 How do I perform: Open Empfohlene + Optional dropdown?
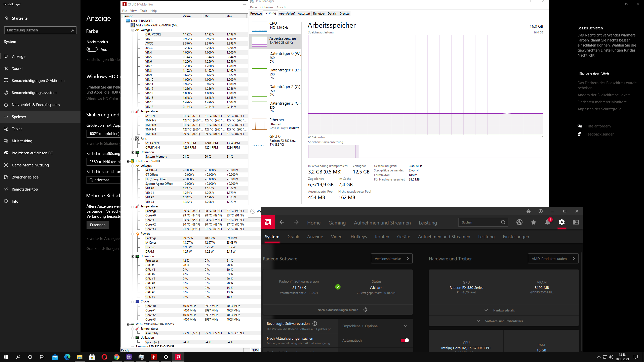click(x=375, y=326)
